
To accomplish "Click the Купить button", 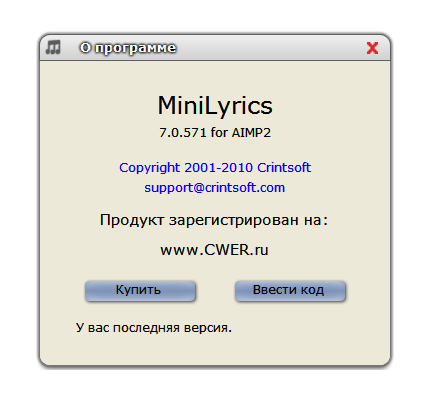I will click(x=140, y=291).
